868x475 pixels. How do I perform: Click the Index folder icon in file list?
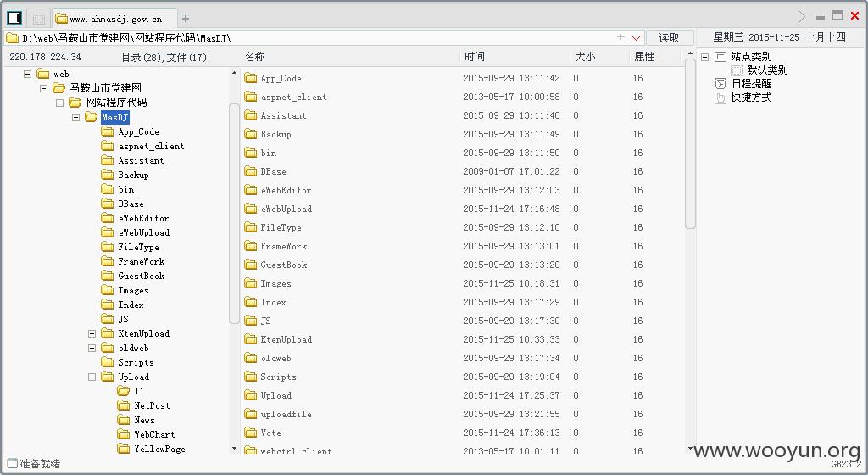point(251,302)
